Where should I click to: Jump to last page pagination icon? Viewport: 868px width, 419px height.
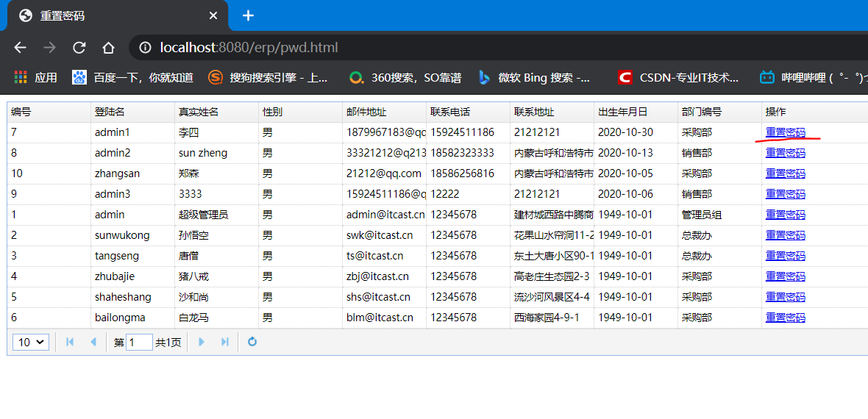[225, 342]
